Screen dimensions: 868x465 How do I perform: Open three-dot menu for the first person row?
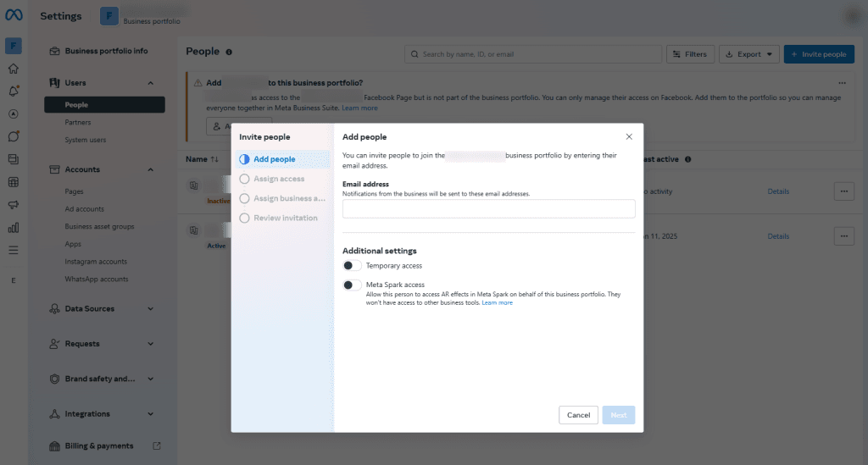[843, 191]
